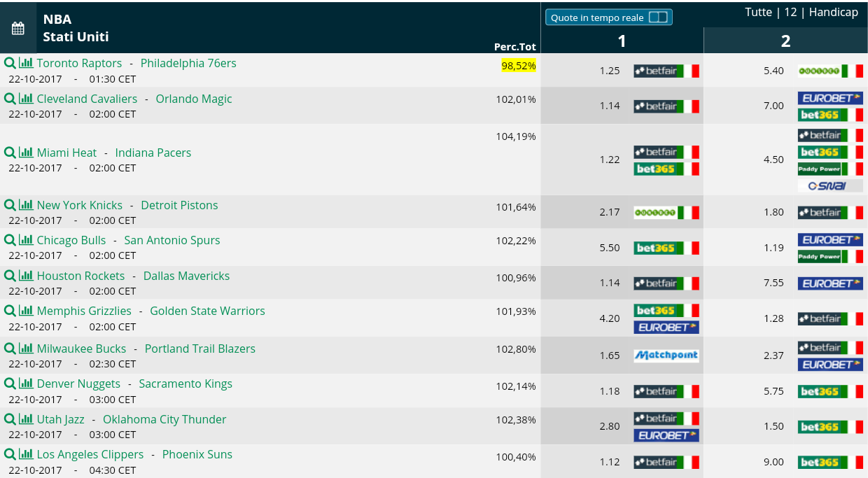Click the column 2 header
868x478 pixels.
785,41
